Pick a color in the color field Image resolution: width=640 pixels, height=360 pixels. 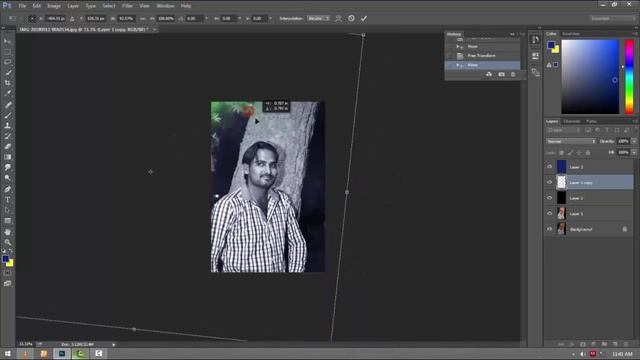[590, 77]
